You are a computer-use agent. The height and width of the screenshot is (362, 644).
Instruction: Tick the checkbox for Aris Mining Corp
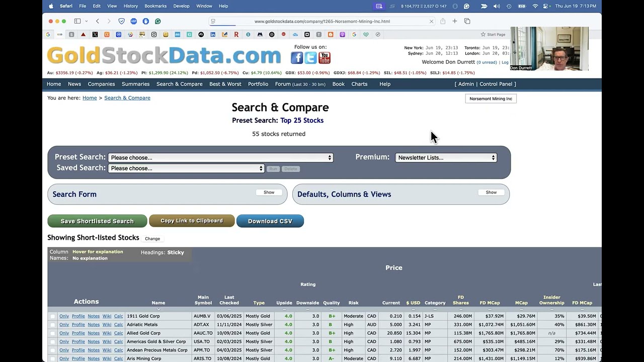coord(53,358)
